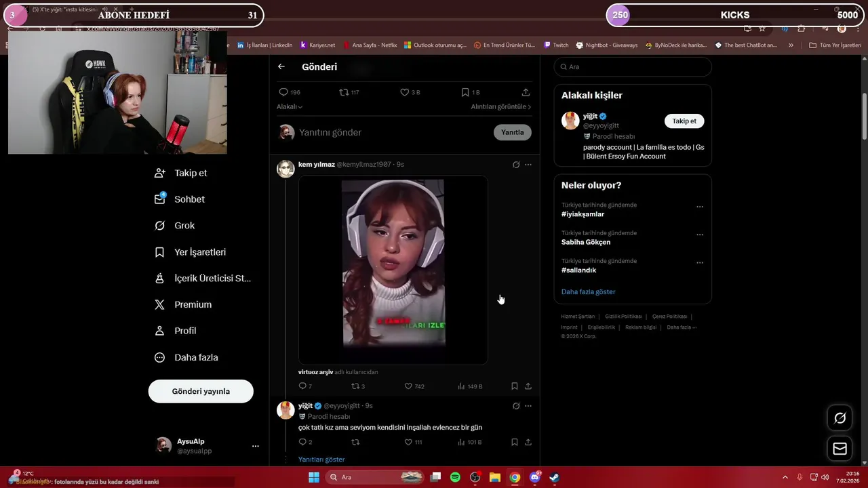
Task: Open Alakalı sort dropdown
Action: point(290,106)
